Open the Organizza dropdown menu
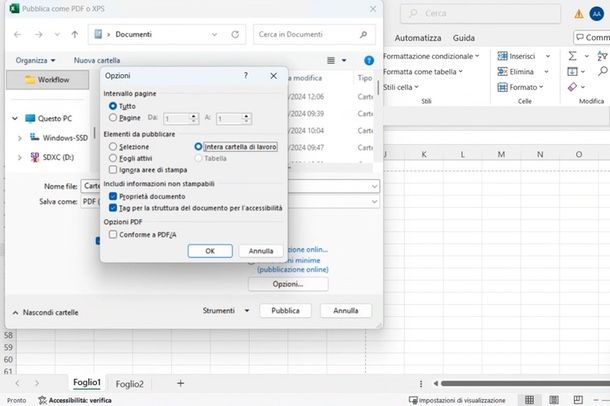The height and width of the screenshot is (406, 610). tap(35, 60)
